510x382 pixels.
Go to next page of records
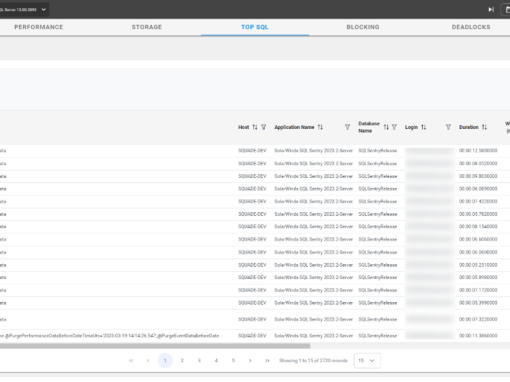coord(250,360)
